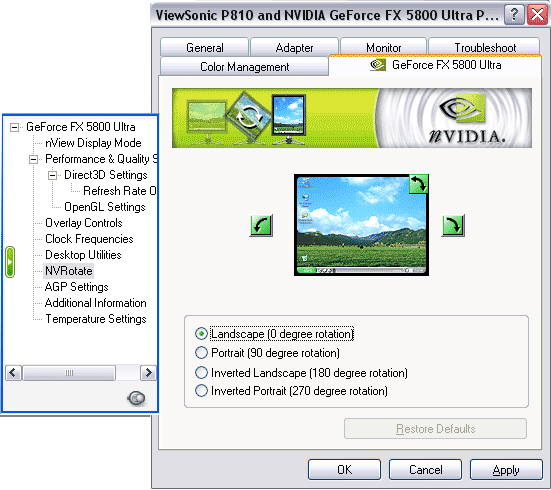Image resolution: width=551 pixels, height=490 pixels.
Task: Click the Apply button
Action: click(506, 469)
